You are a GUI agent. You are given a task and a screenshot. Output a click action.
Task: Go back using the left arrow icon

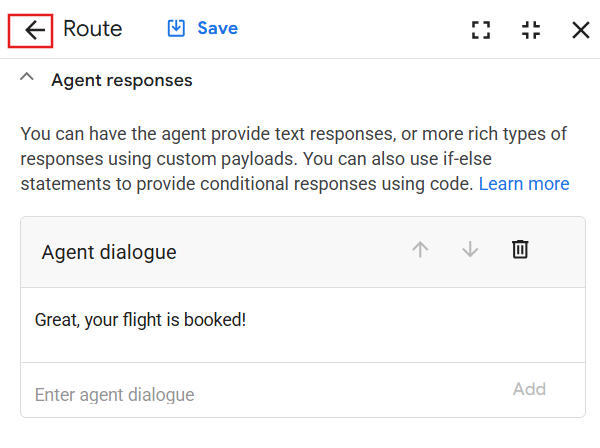coord(35,30)
